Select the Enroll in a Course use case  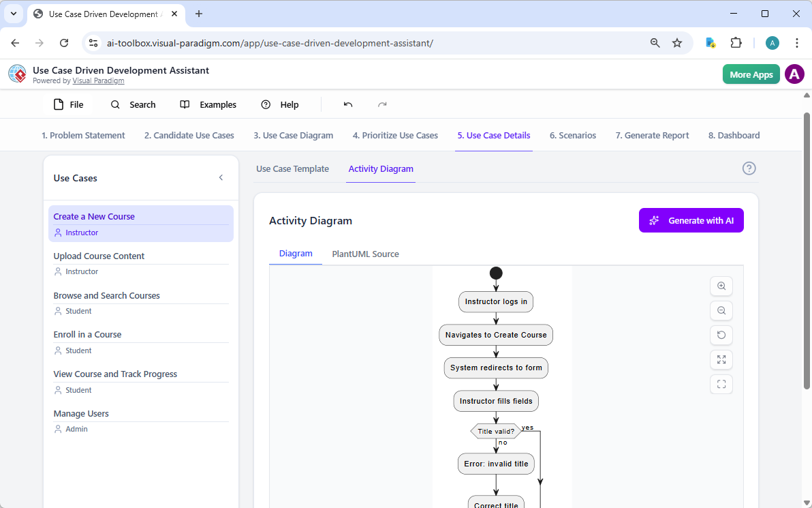[87, 334]
